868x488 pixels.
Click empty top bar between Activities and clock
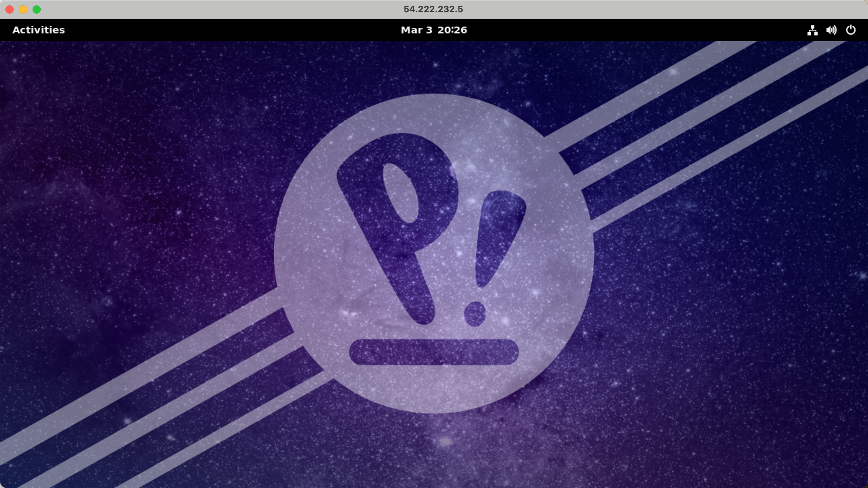coord(231,30)
